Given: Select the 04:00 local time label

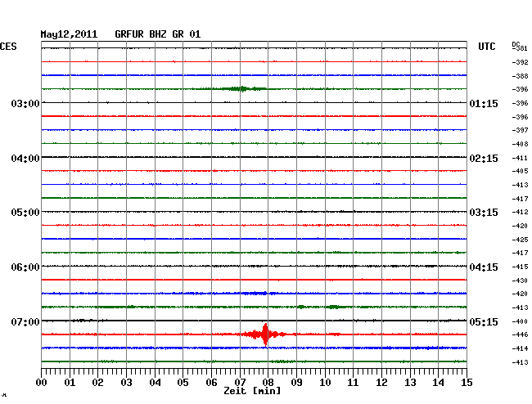Looking at the screenshot, I should click(25, 159).
